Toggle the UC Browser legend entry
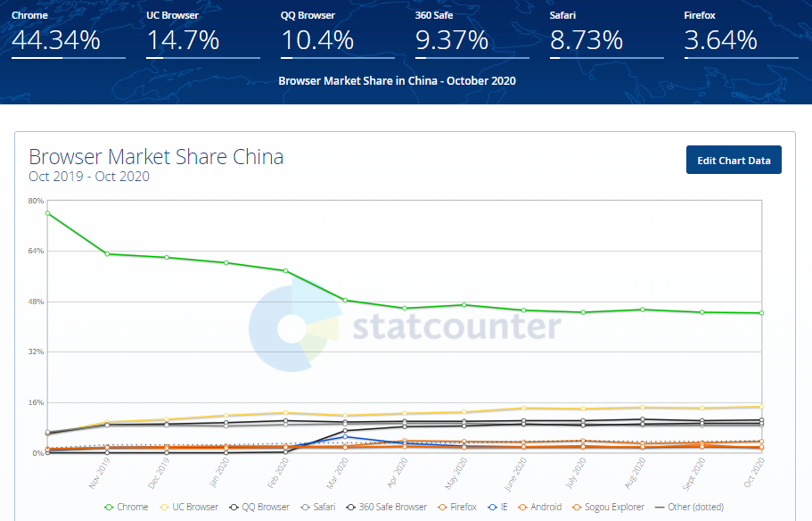The image size is (812, 521). coord(189,507)
